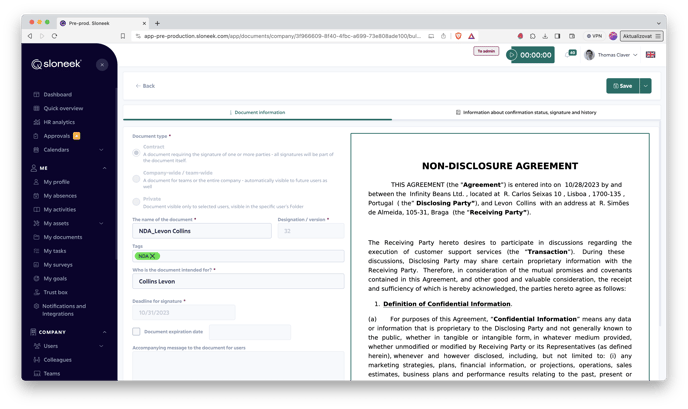Reload the page in browser
The height and width of the screenshot is (409, 688).
point(54,36)
